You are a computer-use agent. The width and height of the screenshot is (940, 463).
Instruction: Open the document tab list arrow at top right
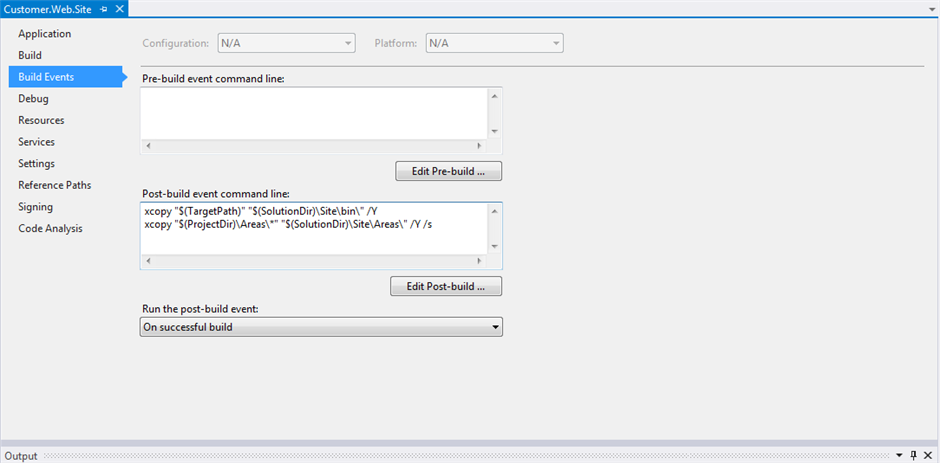tap(930, 9)
